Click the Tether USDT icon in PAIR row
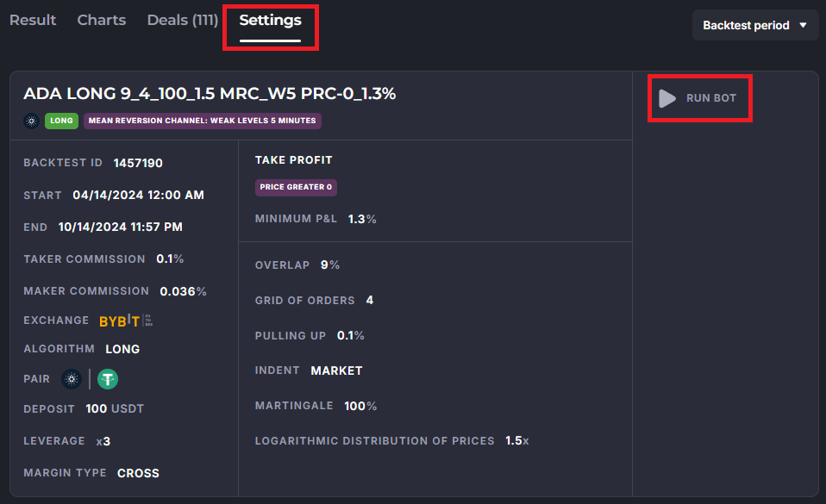826x504 pixels. pos(108,379)
